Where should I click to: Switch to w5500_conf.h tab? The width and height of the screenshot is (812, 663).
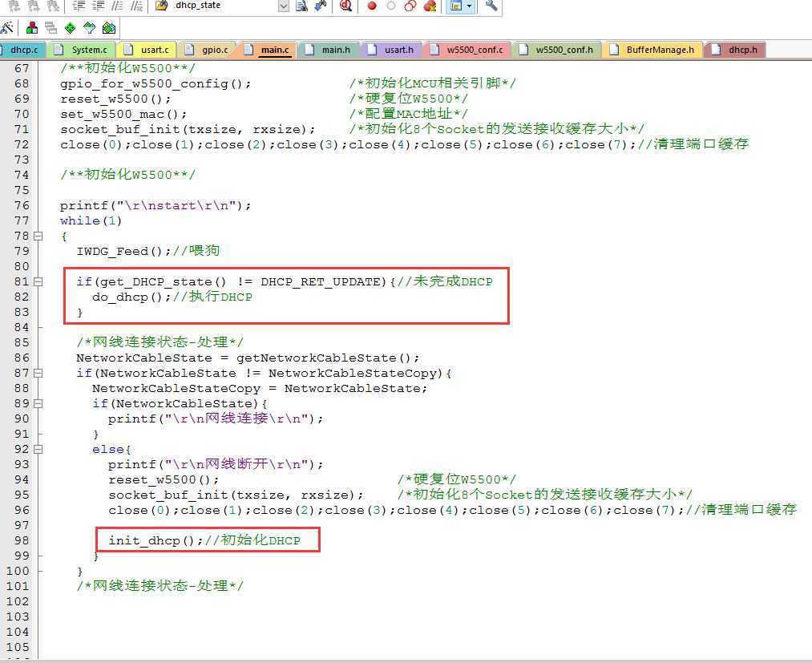pyautogui.click(x=556, y=50)
